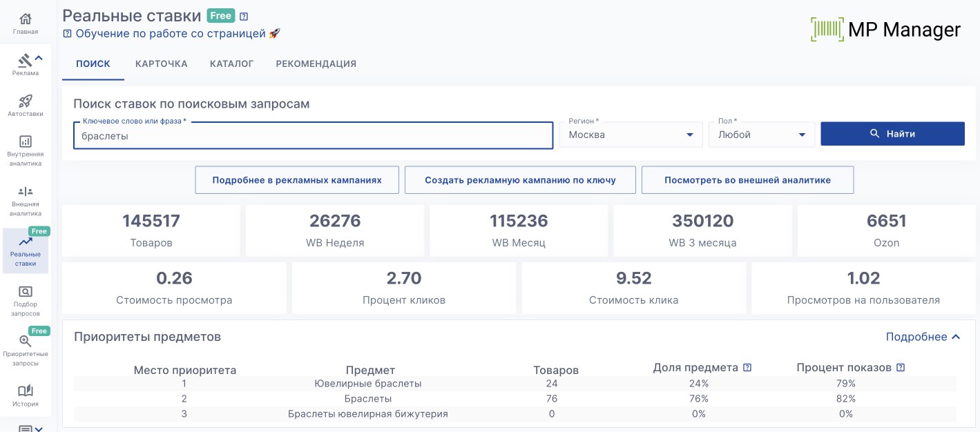Click help icon next to Процент показов

click(901, 368)
